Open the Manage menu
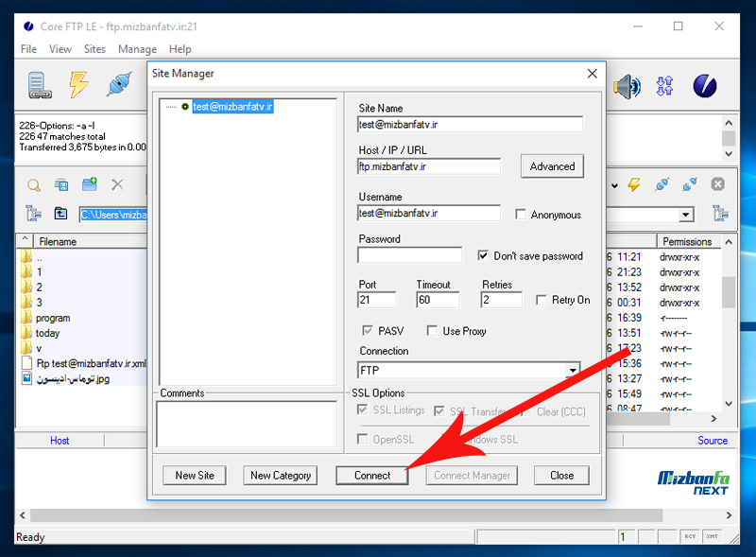The image size is (756, 557). pyautogui.click(x=137, y=49)
